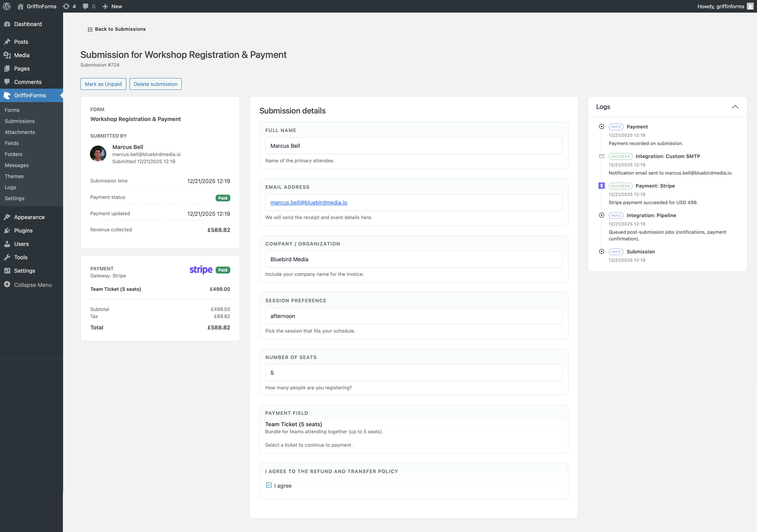
Task: Open the Submissions submenu item
Action: 20,121
